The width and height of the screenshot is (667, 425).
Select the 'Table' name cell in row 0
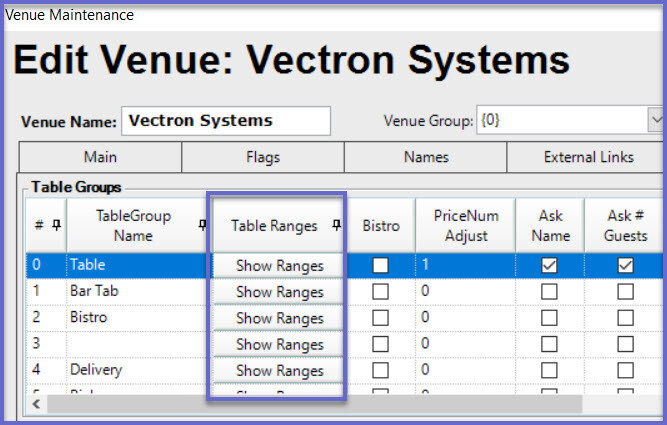coord(137,265)
